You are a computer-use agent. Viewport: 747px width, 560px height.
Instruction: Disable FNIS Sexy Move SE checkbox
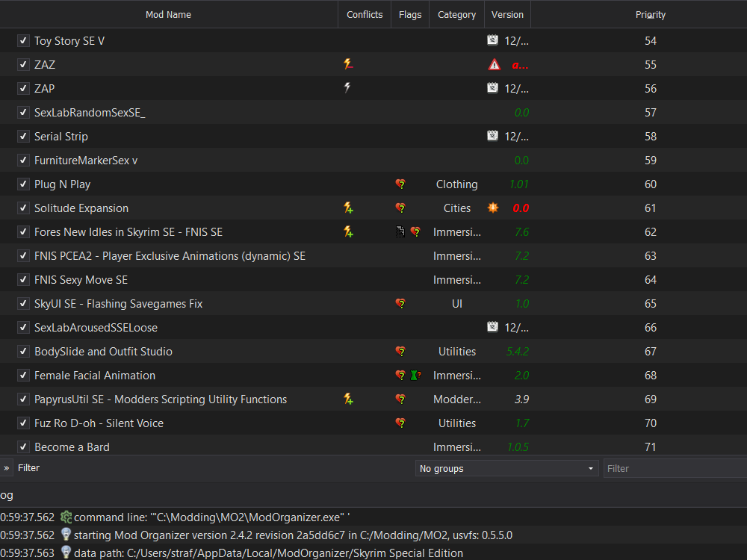pos(23,279)
